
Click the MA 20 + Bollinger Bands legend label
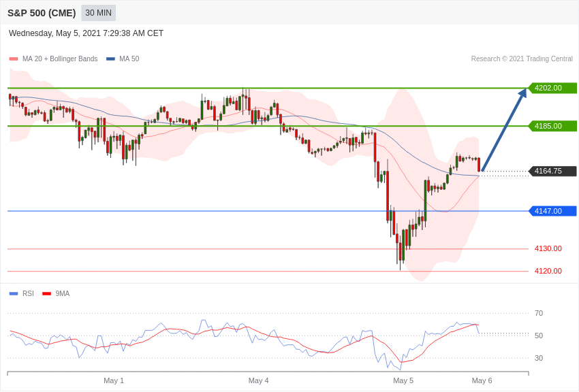[60, 59]
